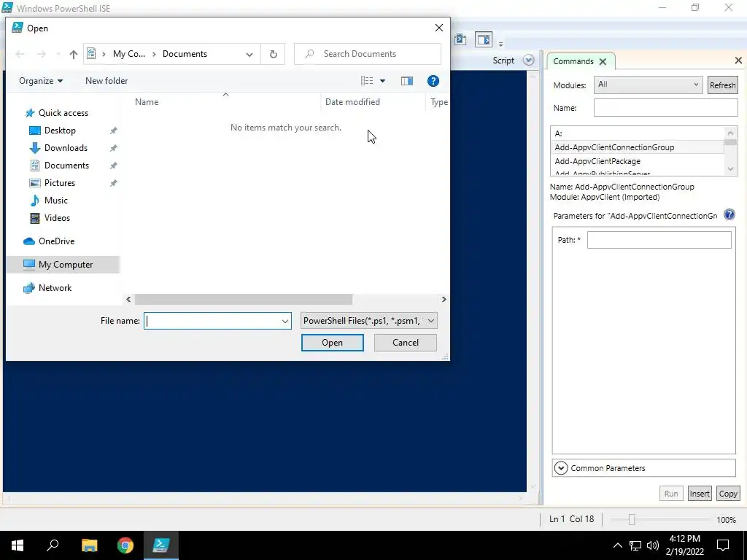Select My Computer in navigation pane
This screenshot has width=747, height=560.
tap(65, 265)
